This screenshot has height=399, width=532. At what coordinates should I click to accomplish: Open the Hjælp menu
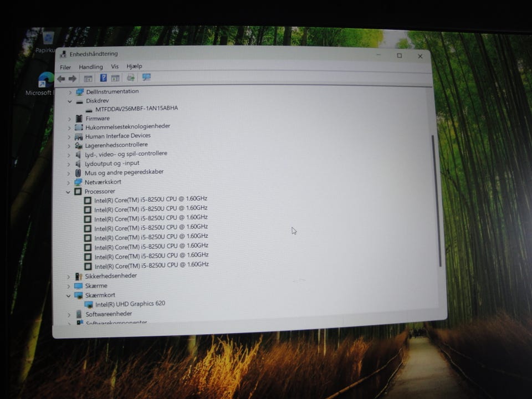pos(134,66)
